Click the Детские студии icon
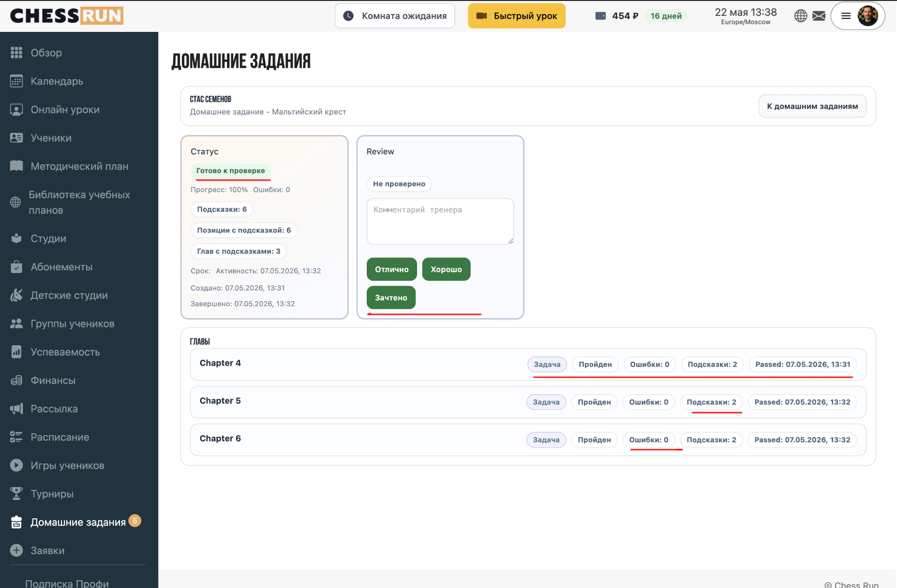The width and height of the screenshot is (897, 588). pos(16,295)
